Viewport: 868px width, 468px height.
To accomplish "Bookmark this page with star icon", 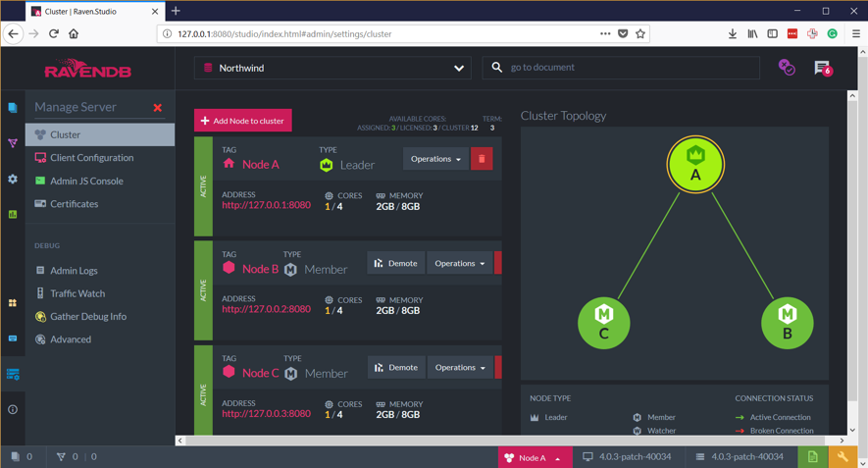I will (640, 33).
